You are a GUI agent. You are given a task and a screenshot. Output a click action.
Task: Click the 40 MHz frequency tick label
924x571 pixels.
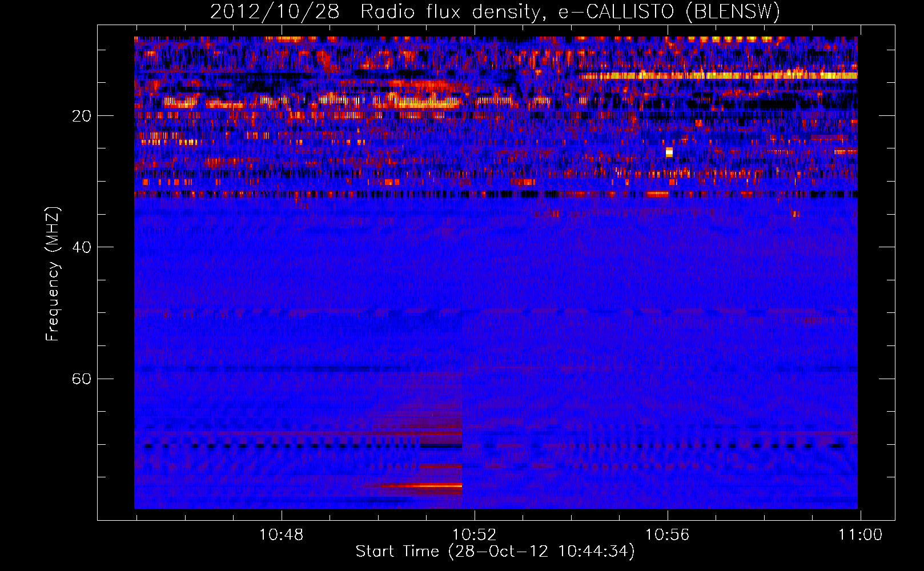click(82, 247)
